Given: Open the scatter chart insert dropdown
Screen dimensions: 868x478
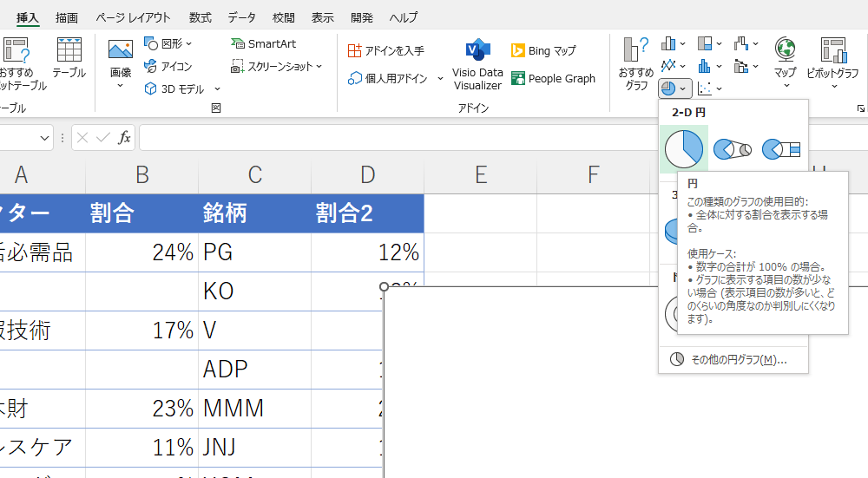Looking at the screenshot, I should coord(710,88).
